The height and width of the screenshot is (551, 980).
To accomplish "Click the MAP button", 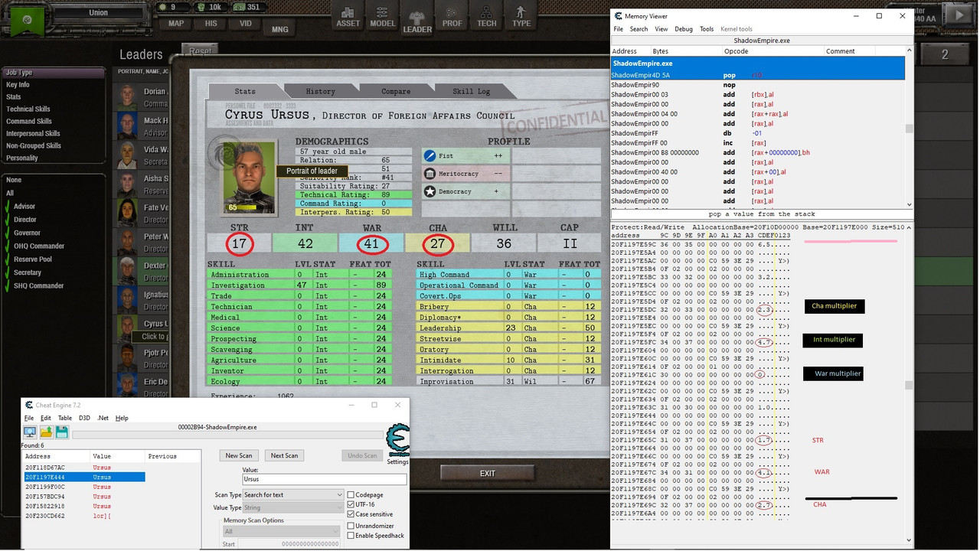I will pos(176,23).
